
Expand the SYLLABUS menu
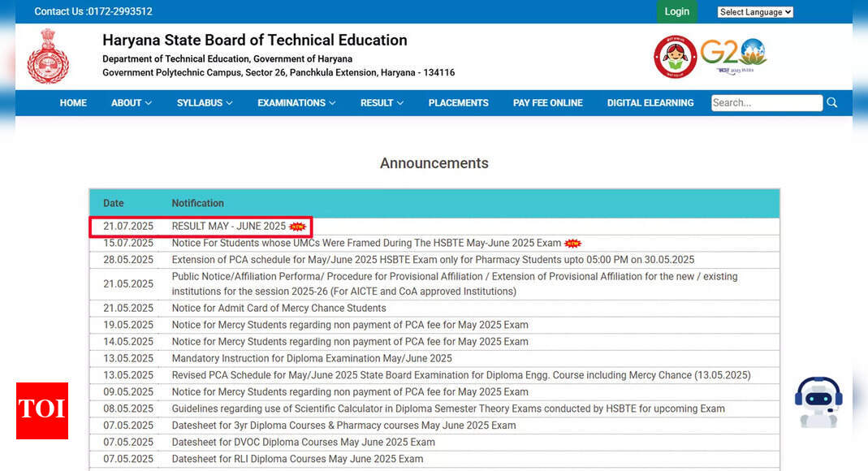(205, 103)
